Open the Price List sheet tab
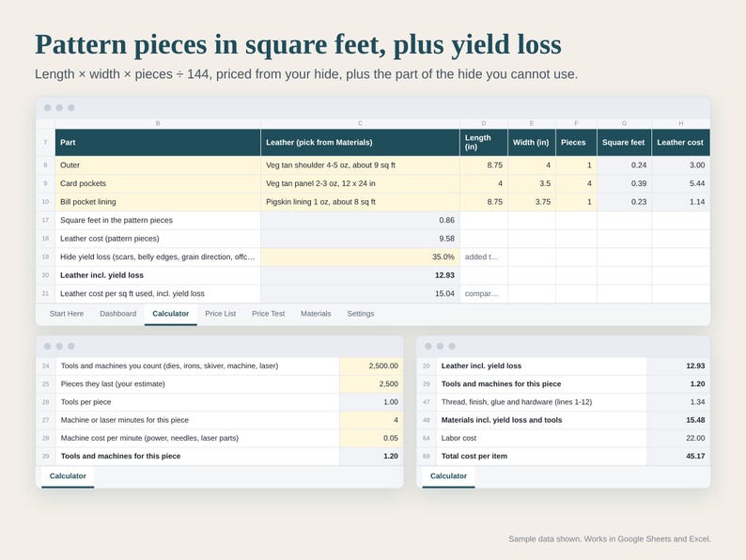 (220, 314)
